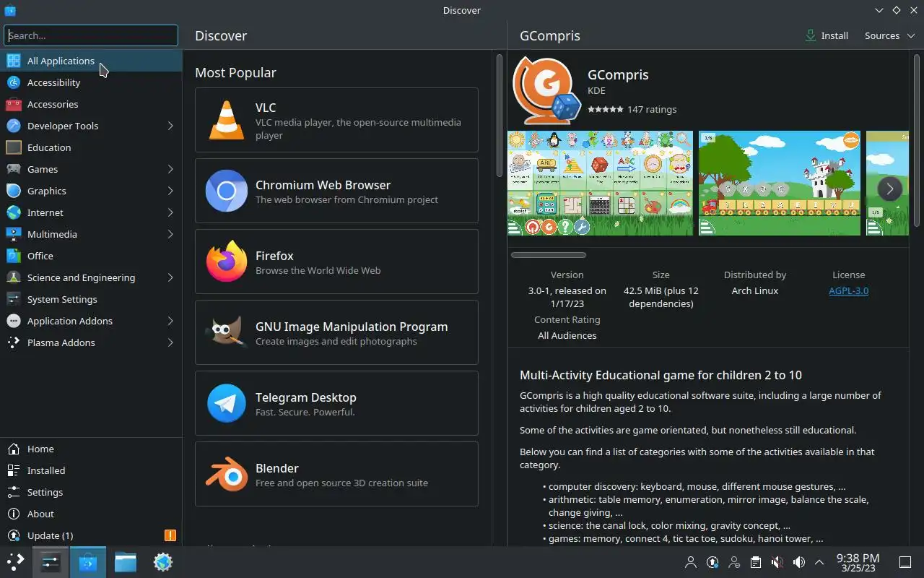
Task: Open the Accessories category
Action: (x=91, y=104)
